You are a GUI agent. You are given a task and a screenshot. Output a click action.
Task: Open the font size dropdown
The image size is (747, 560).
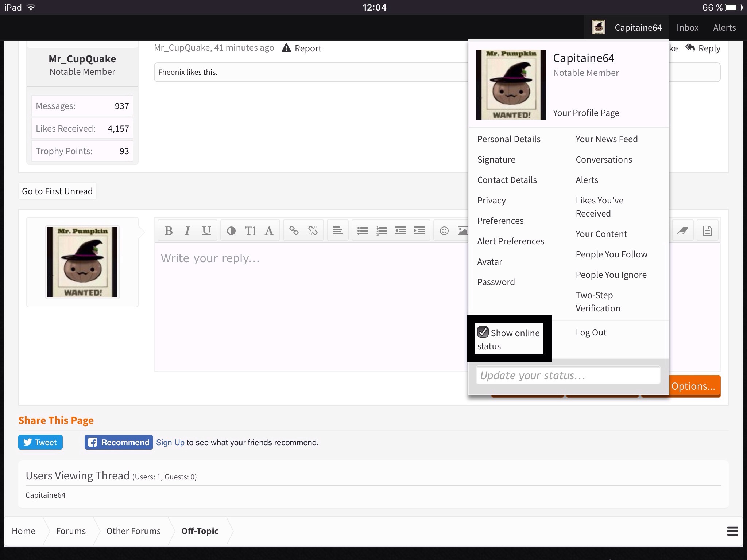pyautogui.click(x=250, y=231)
